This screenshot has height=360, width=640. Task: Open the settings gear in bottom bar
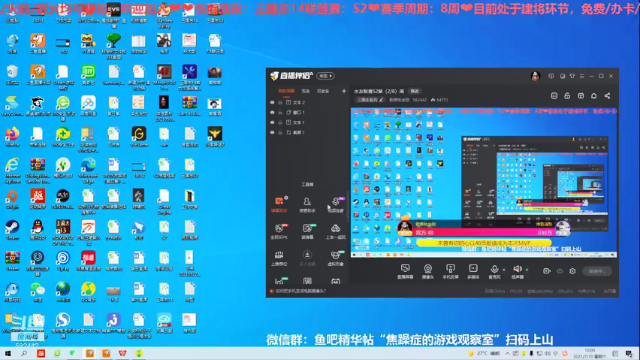coord(573,271)
